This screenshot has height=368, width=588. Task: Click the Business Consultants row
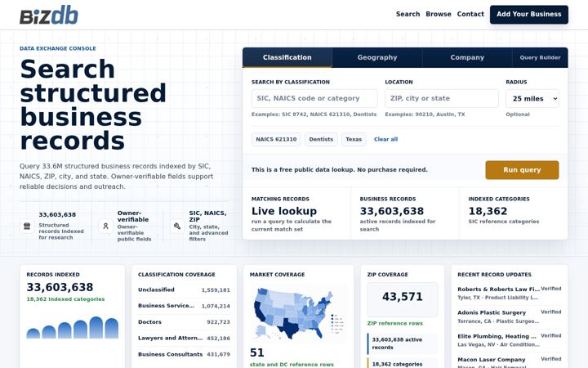(184, 354)
